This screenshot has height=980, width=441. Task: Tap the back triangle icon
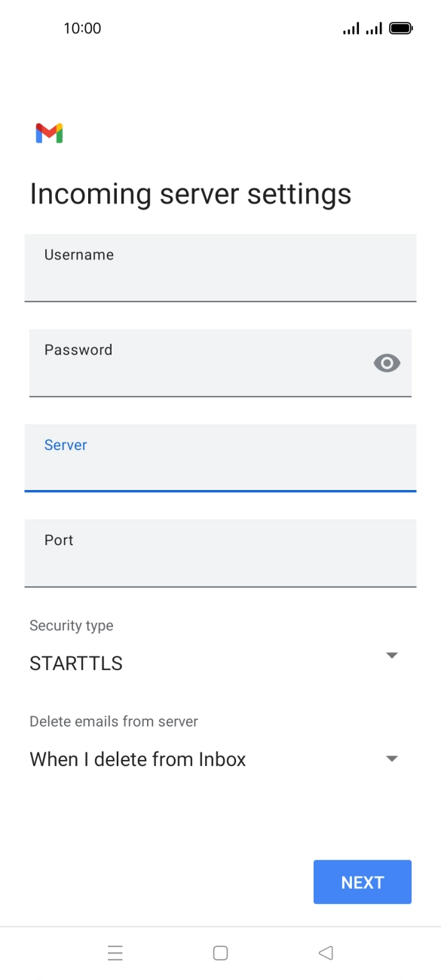point(326,952)
